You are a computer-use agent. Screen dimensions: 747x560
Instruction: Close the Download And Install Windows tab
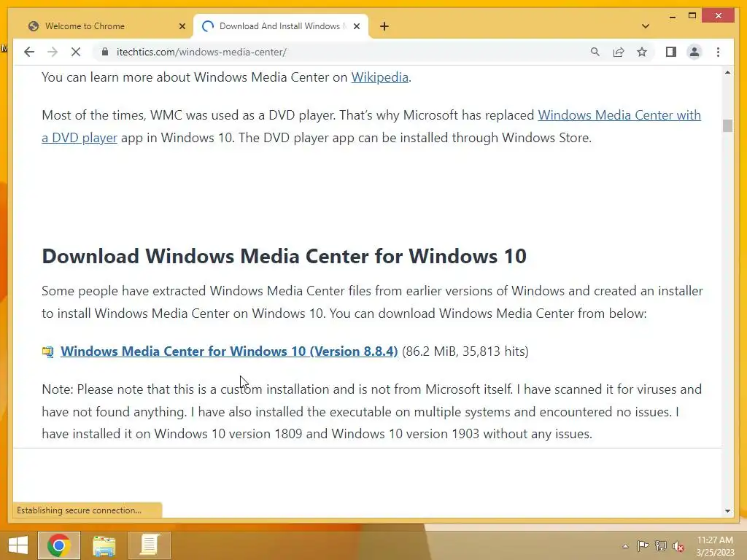(x=356, y=26)
